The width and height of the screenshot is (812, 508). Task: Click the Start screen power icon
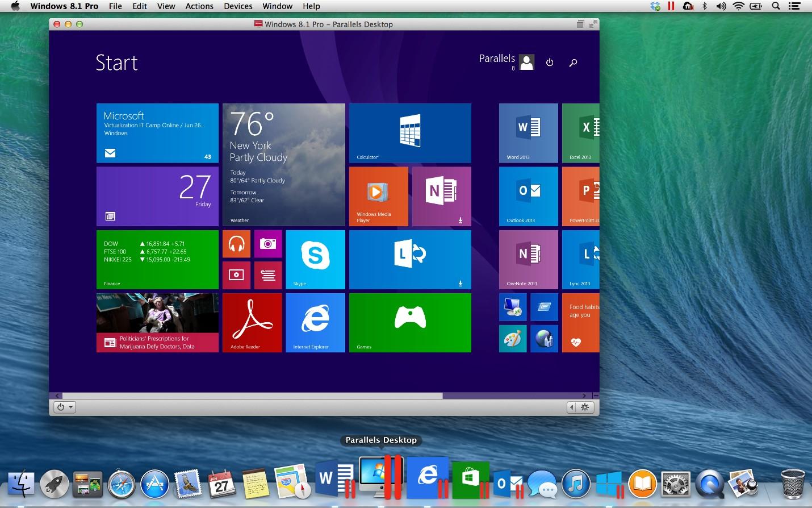550,63
